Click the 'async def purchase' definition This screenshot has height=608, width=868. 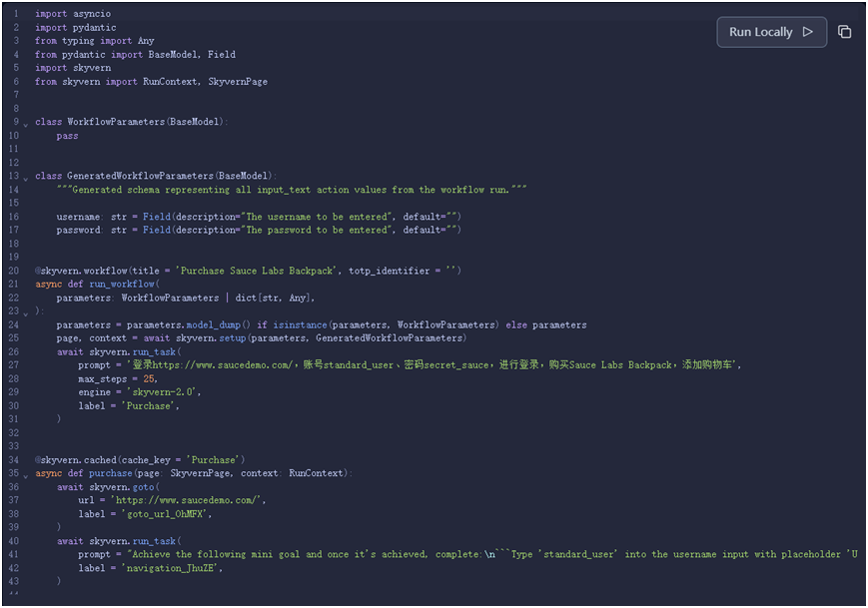[194, 473]
